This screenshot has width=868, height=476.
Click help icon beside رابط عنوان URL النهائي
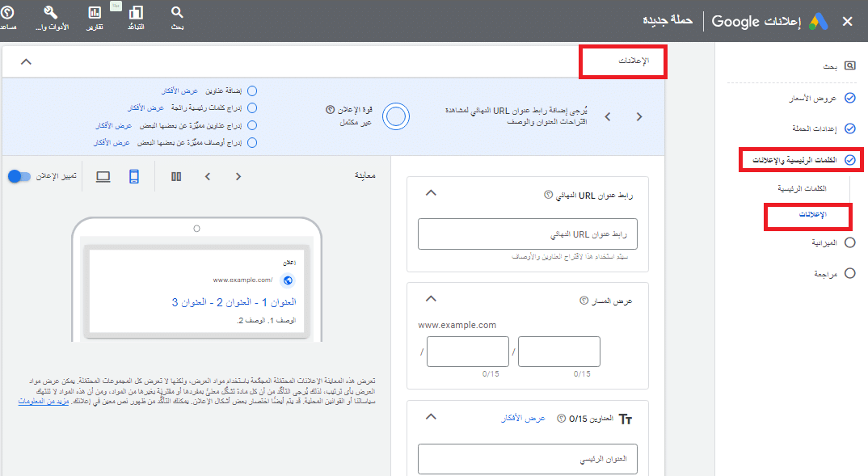click(x=549, y=195)
